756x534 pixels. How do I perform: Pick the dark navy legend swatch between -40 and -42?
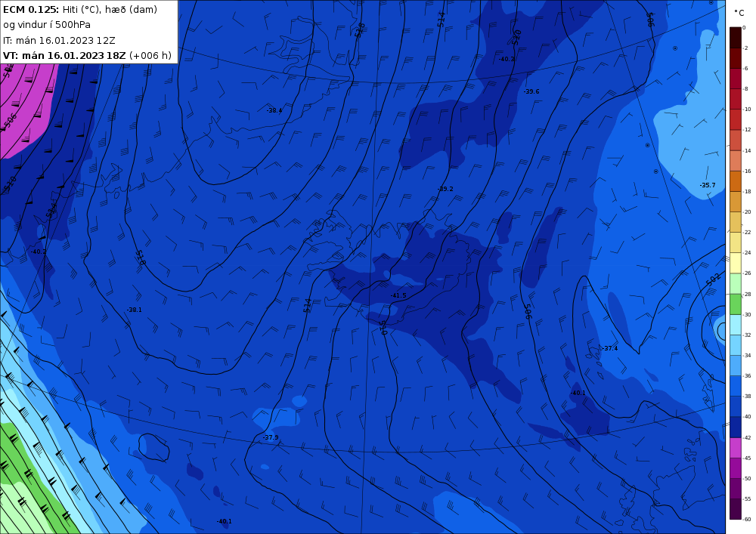[x=736, y=427]
